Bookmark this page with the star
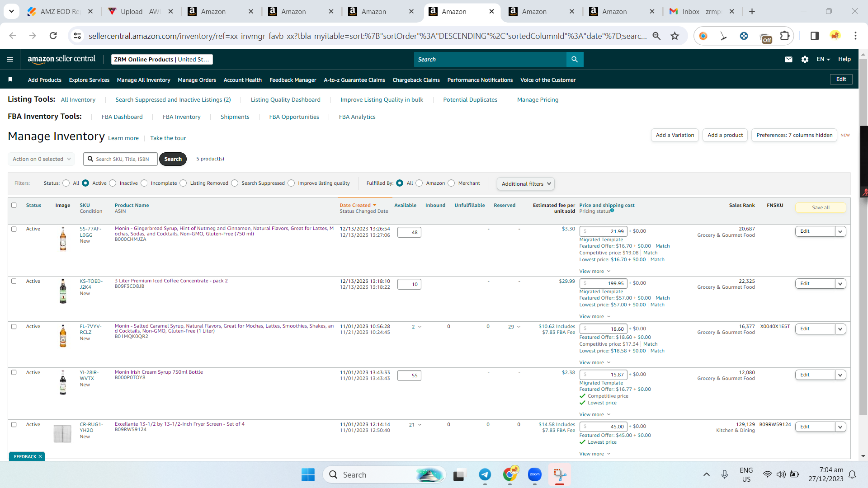The width and height of the screenshot is (868, 488). pyautogui.click(x=675, y=36)
